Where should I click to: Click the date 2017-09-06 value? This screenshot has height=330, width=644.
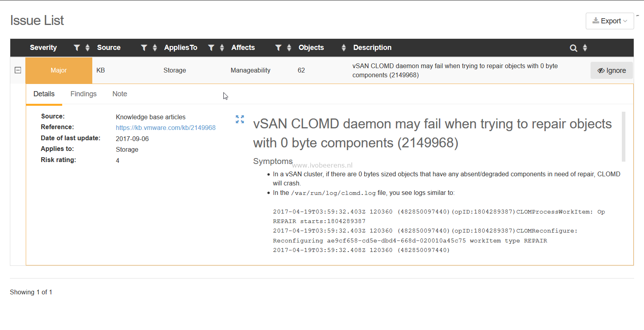(x=132, y=139)
